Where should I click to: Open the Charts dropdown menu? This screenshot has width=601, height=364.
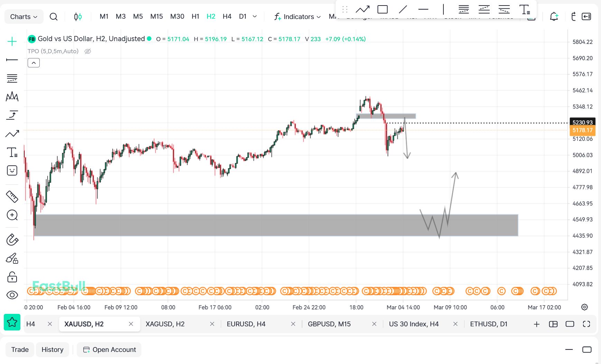pyautogui.click(x=24, y=17)
